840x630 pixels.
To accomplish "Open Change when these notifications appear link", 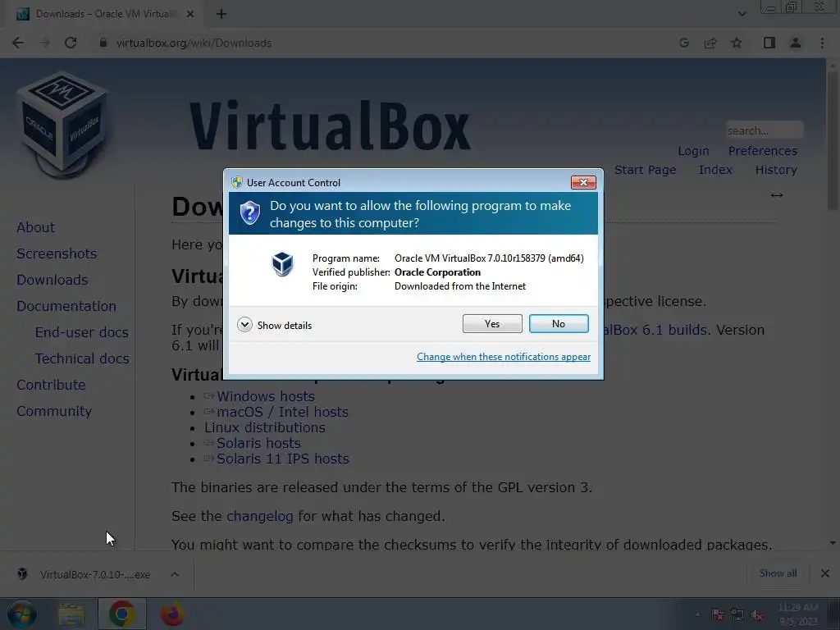I will pos(504,357).
